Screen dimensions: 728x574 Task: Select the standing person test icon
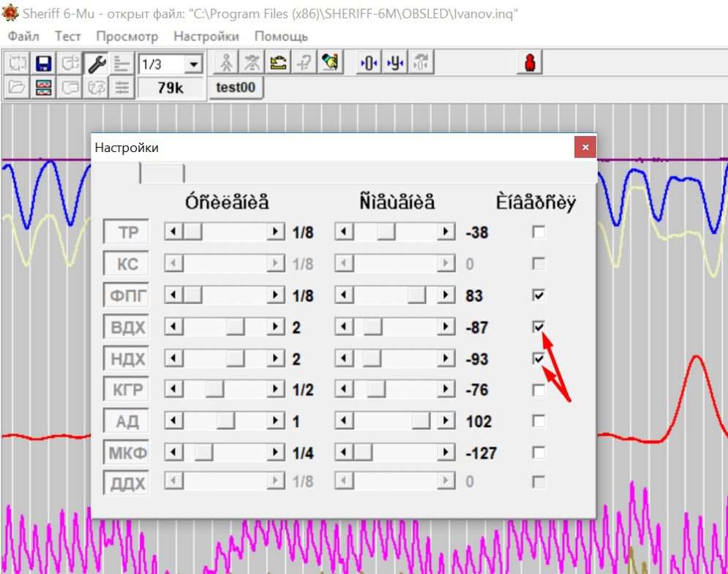pyautogui.click(x=228, y=61)
